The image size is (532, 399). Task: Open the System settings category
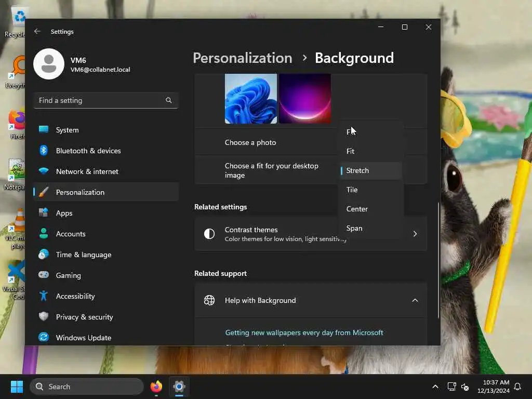[106, 129]
